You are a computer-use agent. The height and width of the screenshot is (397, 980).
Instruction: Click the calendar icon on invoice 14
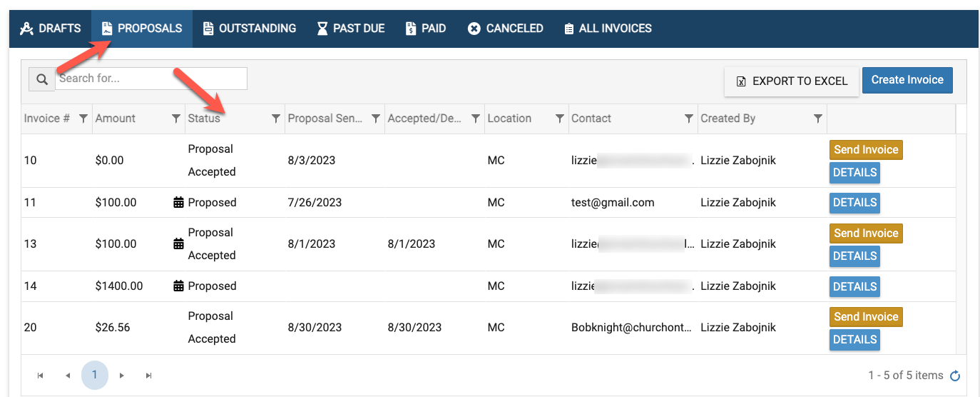coord(178,286)
